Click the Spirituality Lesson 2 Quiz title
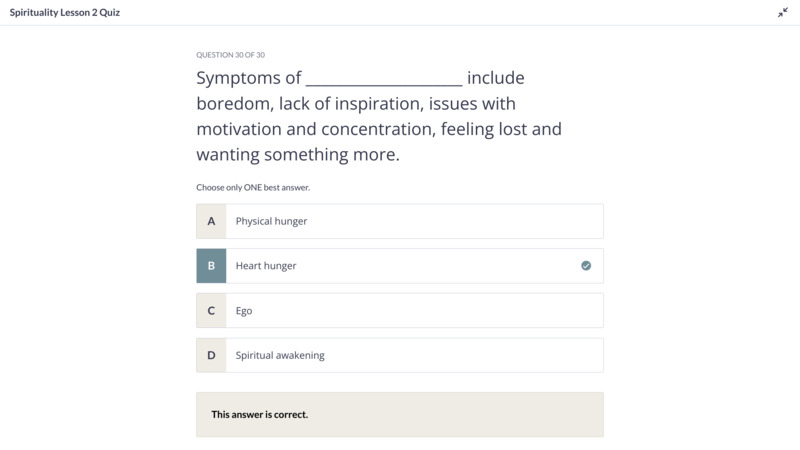 click(x=65, y=13)
